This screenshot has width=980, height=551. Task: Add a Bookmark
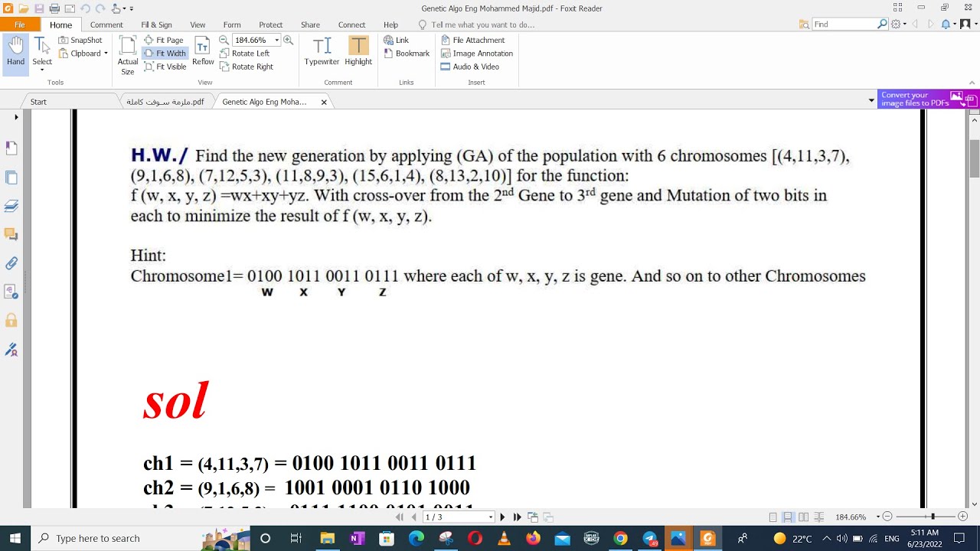(406, 54)
